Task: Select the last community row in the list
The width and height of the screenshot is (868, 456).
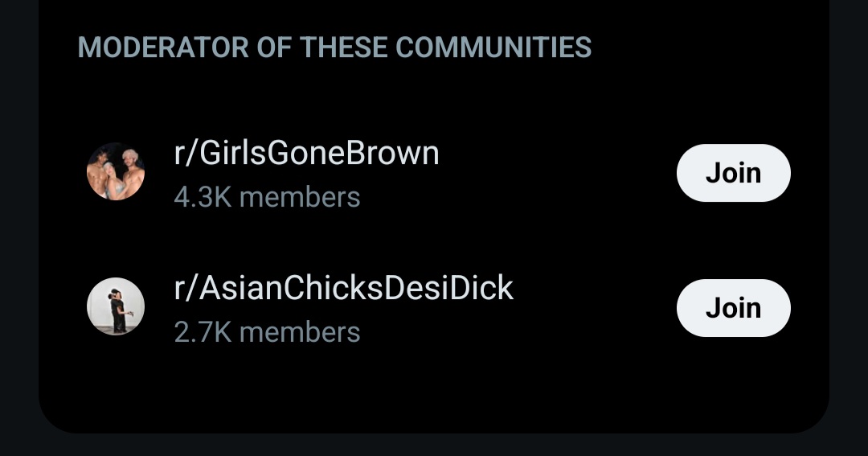Action: [434, 308]
